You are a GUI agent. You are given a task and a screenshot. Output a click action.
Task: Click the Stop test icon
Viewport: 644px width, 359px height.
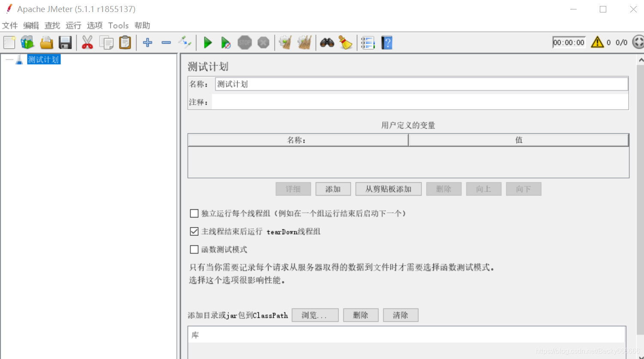pyautogui.click(x=245, y=42)
